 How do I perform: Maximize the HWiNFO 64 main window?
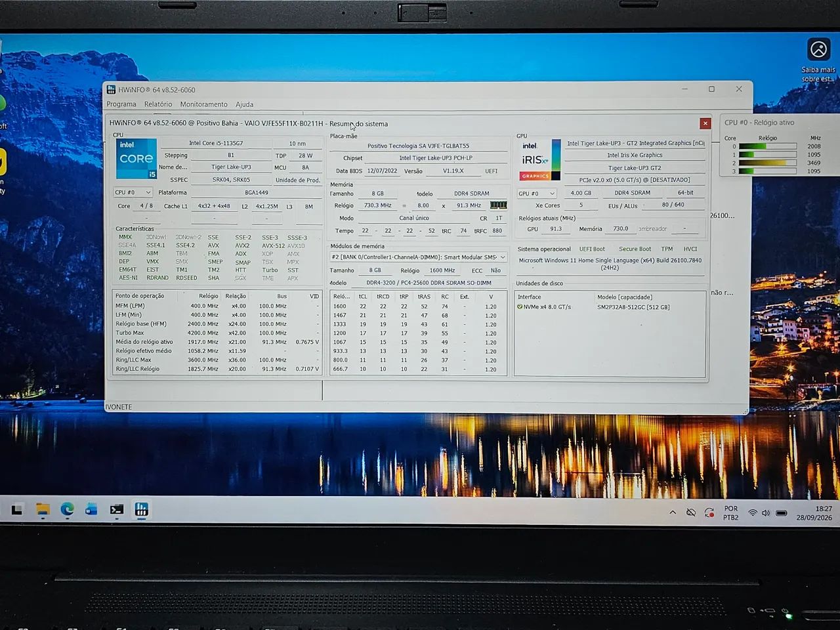[711, 89]
